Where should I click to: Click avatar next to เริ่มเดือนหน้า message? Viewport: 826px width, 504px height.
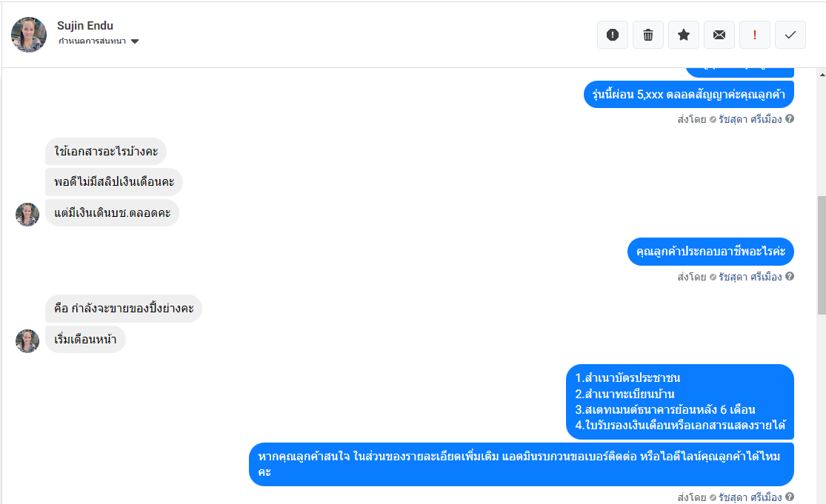point(27,341)
